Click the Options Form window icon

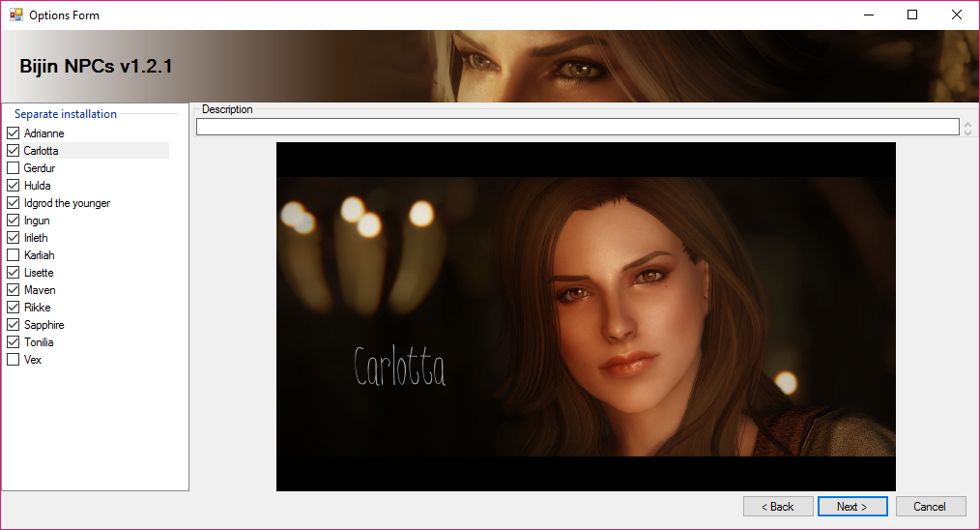pyautogui.click(x=16, y=15)
